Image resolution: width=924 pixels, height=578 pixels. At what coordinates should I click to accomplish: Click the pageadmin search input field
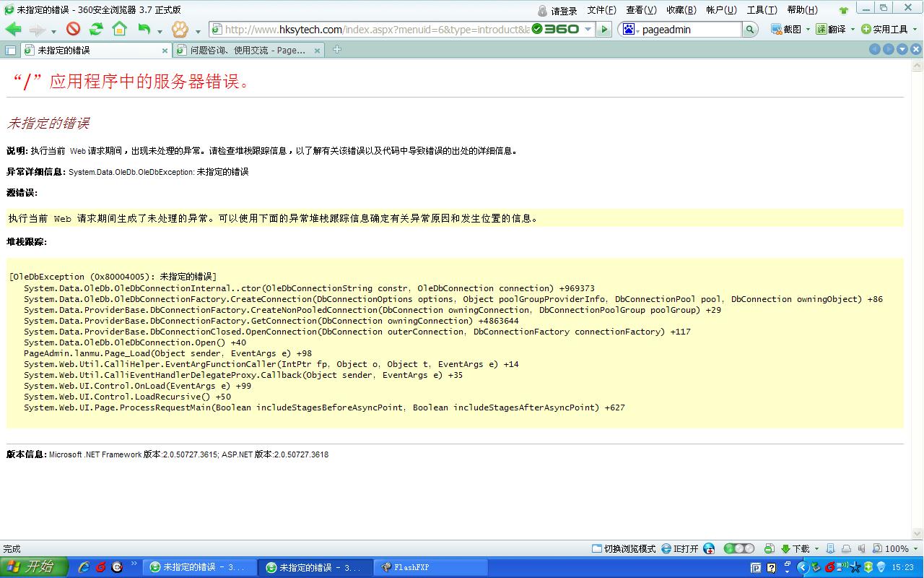(x=689, y=29)
